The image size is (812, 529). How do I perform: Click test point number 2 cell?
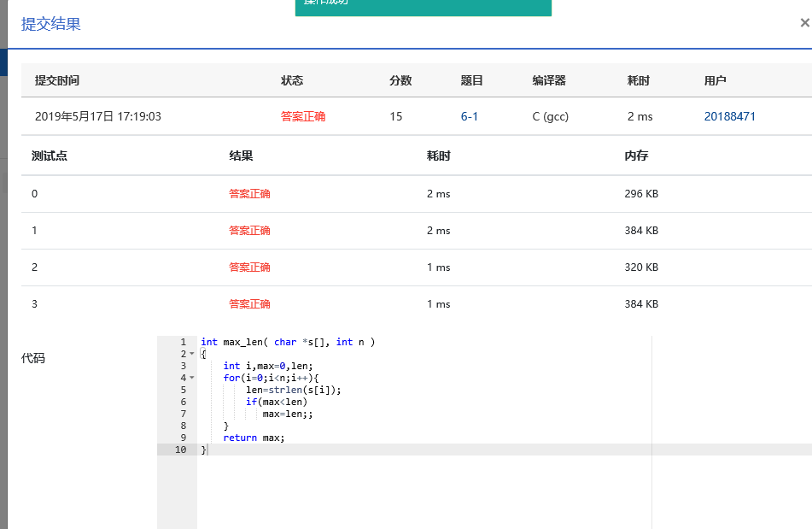35,267
